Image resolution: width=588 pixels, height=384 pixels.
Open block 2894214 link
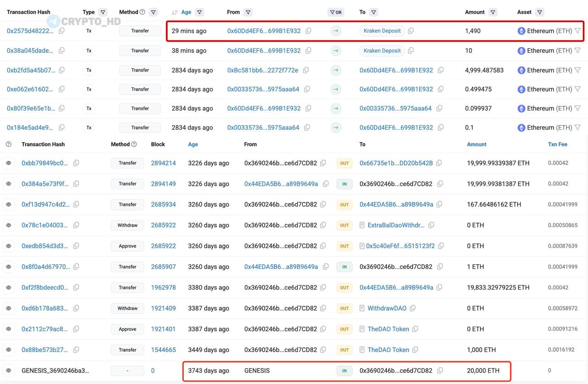pyautogui.click(x=163, y=163)
